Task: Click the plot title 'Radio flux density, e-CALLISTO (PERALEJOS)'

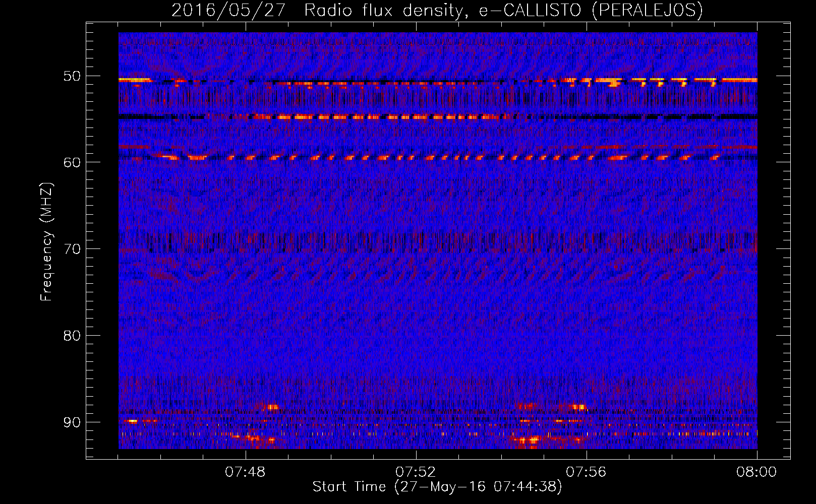Action: [x=503, y=10]
